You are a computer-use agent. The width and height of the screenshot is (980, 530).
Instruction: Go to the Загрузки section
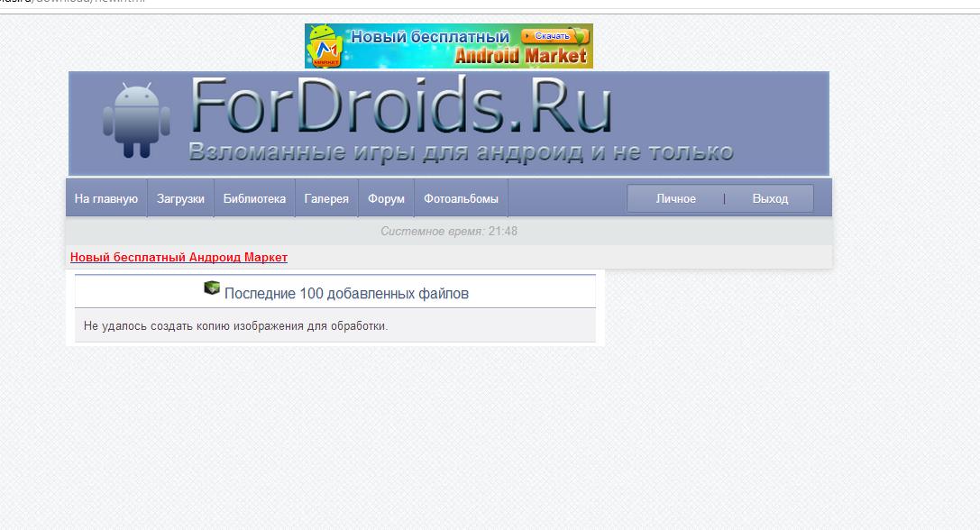click(180, 198)
